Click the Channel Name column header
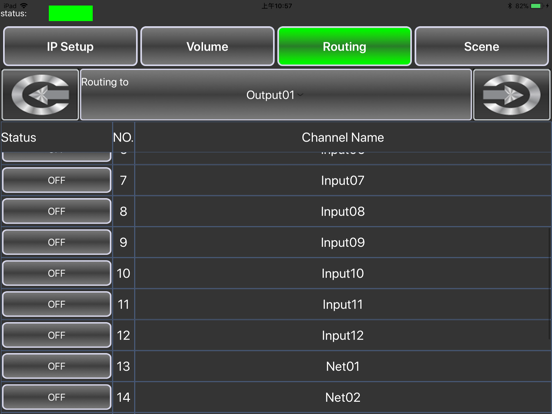Viewport: 552px width, 414px height. (x=343, y=137)
